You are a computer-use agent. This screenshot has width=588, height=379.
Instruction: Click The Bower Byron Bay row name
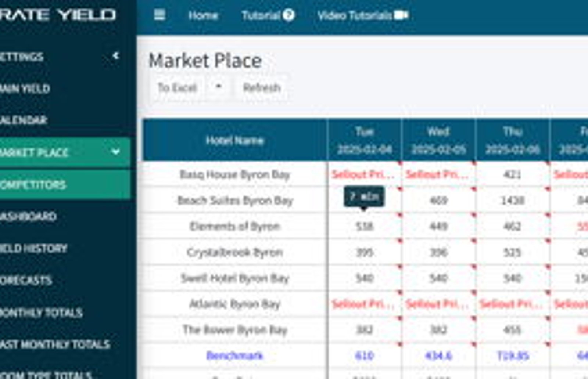click(x=235, y=330)
